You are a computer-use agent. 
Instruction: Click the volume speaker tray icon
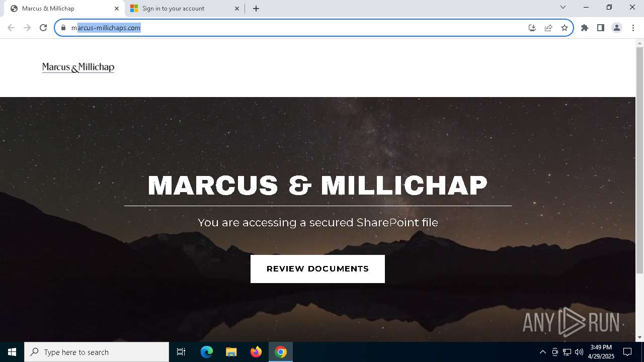tap(579, 352)
